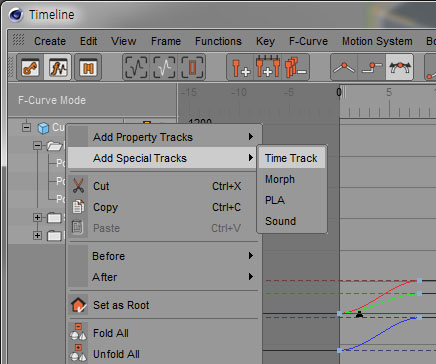Screen dimensions: 436x364
Task: Choose the step interpolation icon
Action: click(372, 68)
